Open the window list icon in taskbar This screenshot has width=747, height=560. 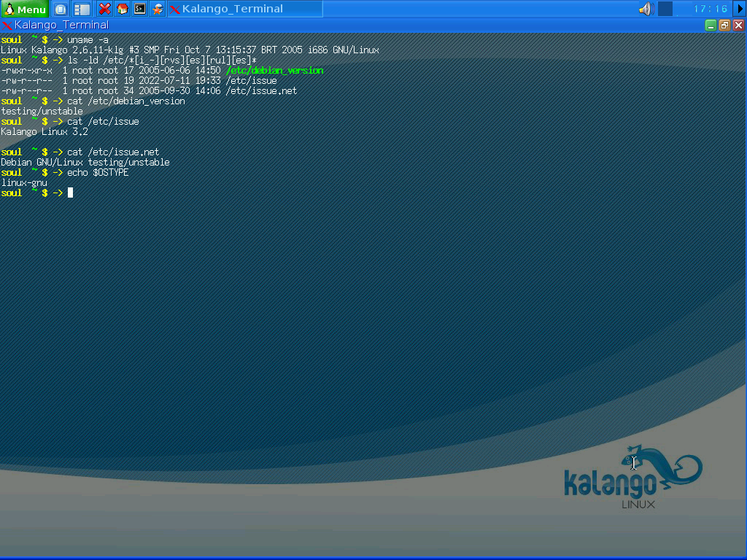coord(82,9)
